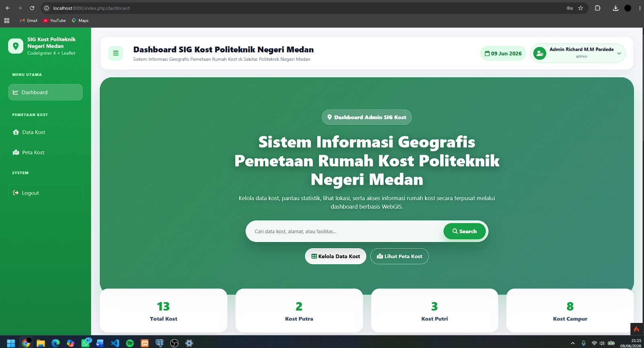Open OBS Studio from the taskbar
This screenshot has height=348, width=644.
click(174, 343)
